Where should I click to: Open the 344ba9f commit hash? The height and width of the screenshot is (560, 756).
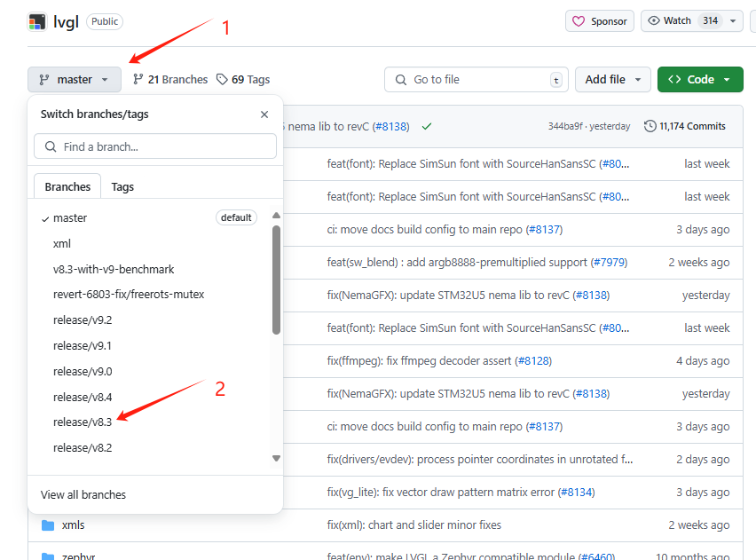(565, 126)
